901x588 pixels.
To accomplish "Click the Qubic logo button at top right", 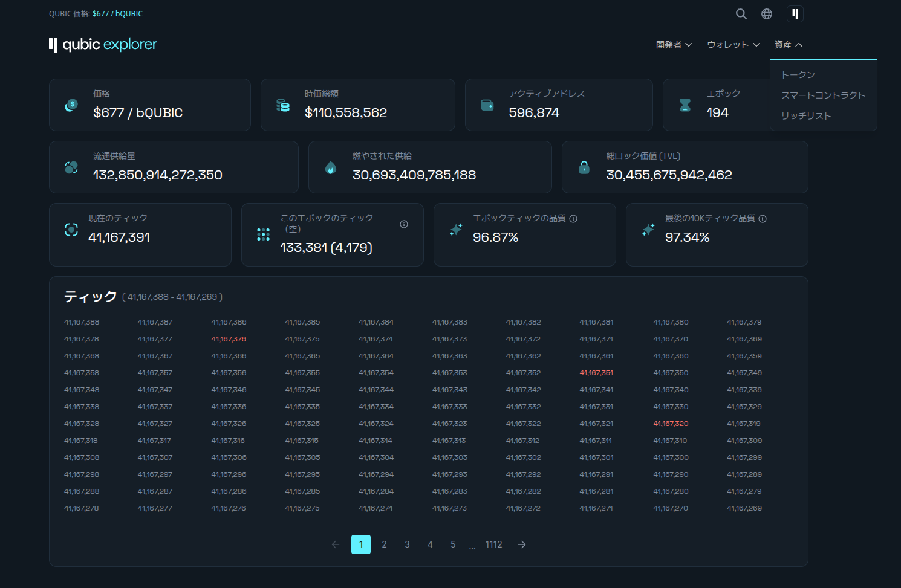I will pos(795,14).
